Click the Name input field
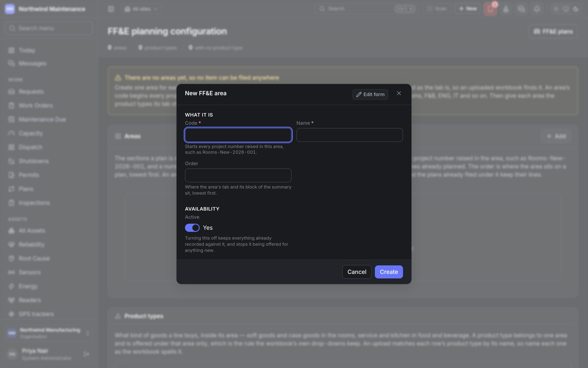Screen dimensions: 588x368 point(349,135)
